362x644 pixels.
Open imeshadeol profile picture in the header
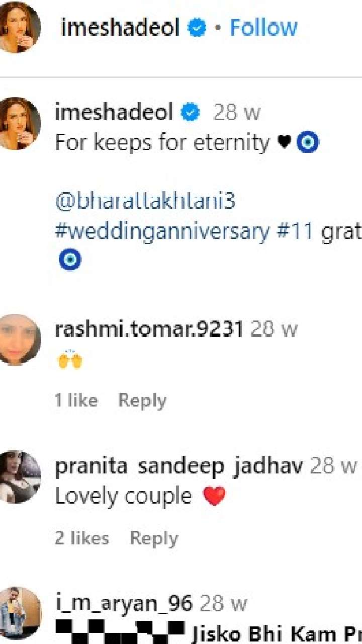20,28
